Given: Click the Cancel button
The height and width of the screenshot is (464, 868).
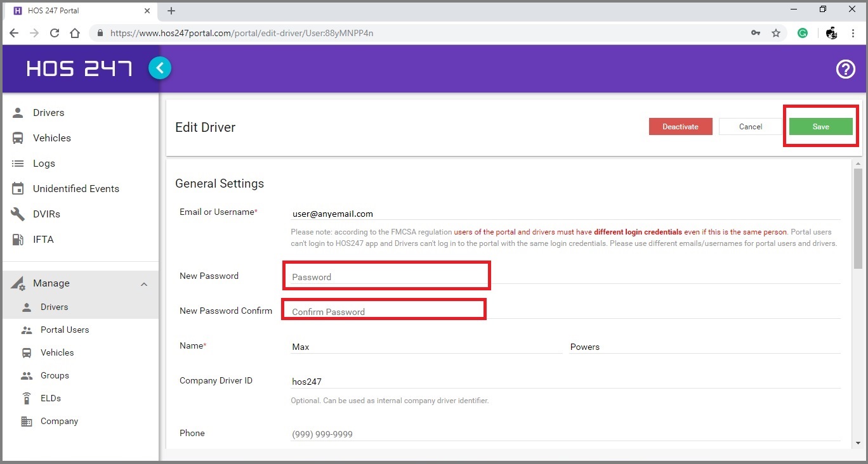Looking at the screenshot, I should pos(751,127).
